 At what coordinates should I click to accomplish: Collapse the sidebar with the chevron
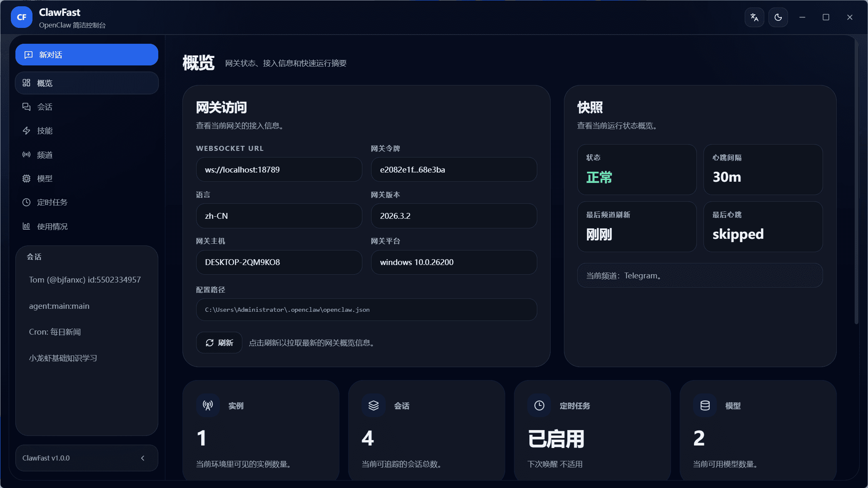click(143, 458)
